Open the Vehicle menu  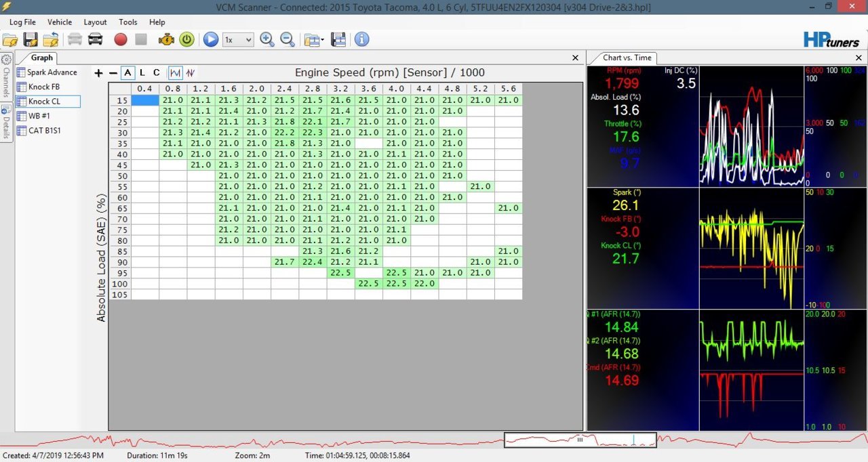60,22
